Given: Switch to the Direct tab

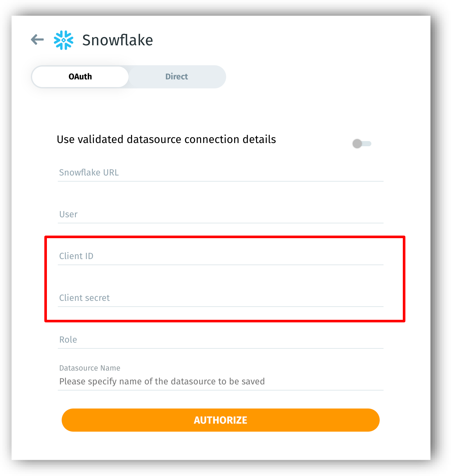Looking at the screenshot, I should (177, 77).
